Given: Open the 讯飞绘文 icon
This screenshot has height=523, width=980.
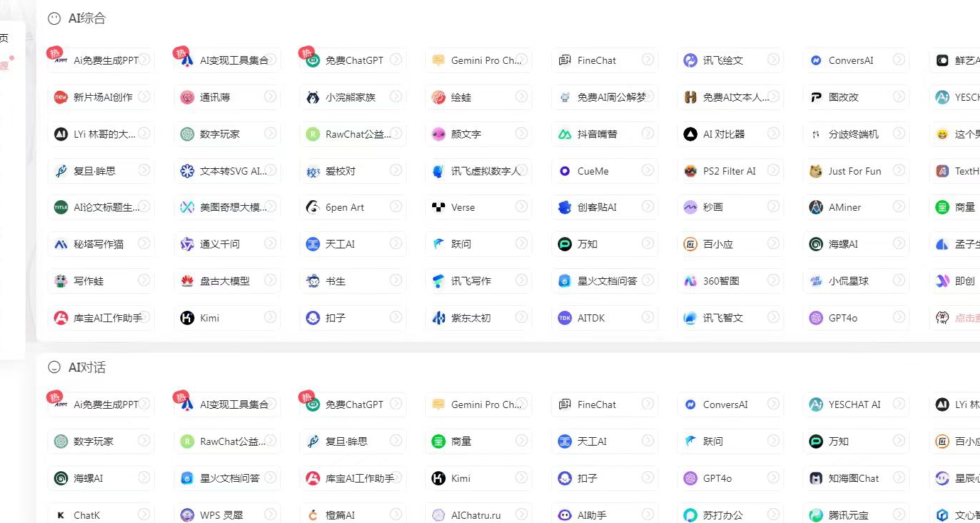Looking at the screenshot, I should 690,60.
